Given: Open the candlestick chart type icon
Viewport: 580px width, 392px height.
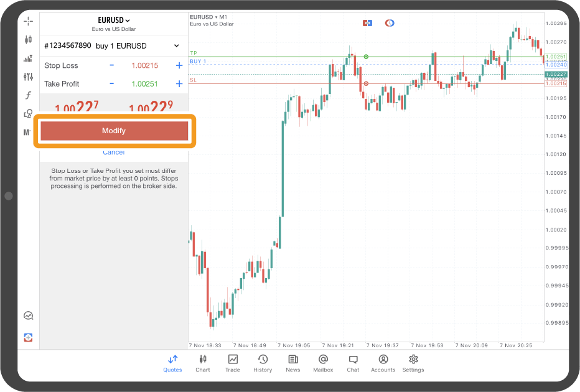Looking at the screenshot, I should coord(28,40).
